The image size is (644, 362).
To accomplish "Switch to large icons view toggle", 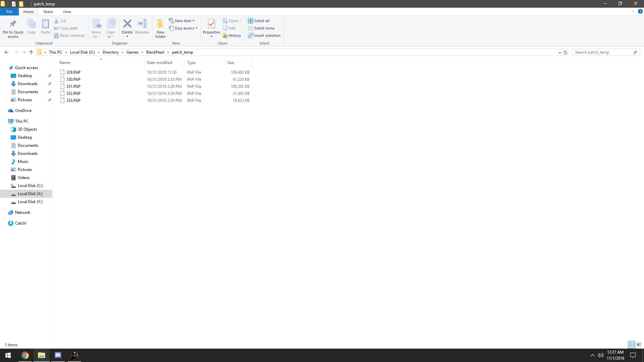I will tap(639, 345).
